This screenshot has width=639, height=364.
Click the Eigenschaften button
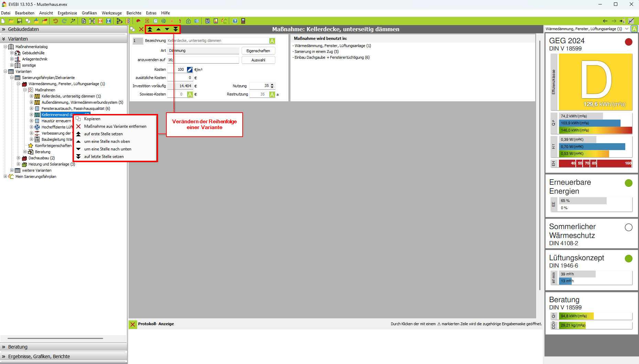pyautogui.click(x=258, y=51)
